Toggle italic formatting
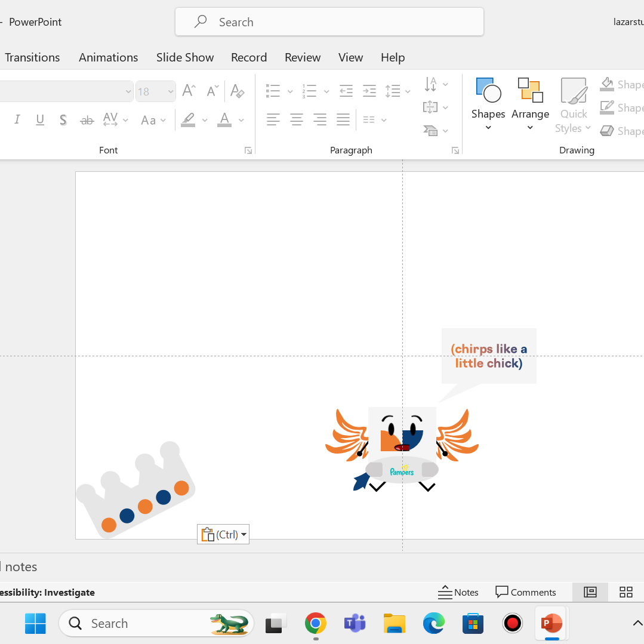 pos(17,120)
